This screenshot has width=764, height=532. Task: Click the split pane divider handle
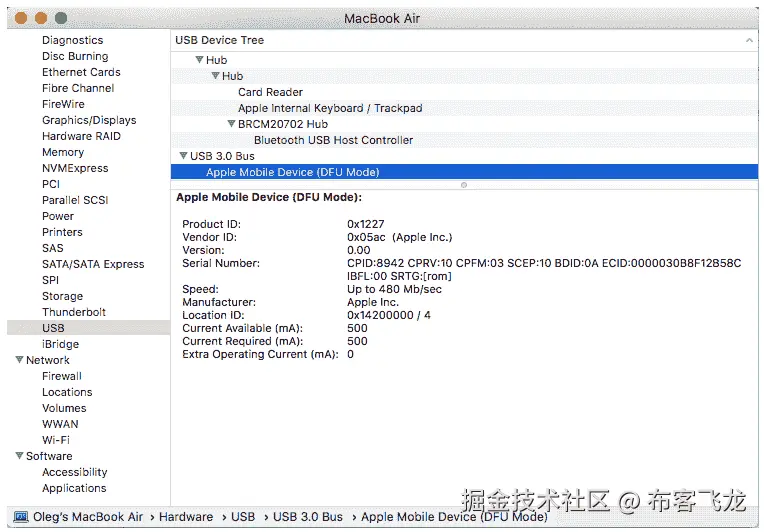464,185
